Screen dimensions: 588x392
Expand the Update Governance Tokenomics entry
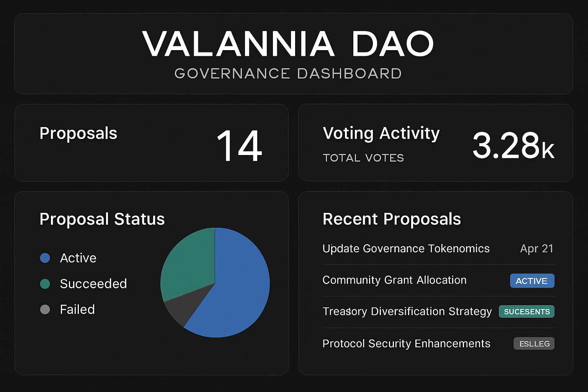[406, 248]
